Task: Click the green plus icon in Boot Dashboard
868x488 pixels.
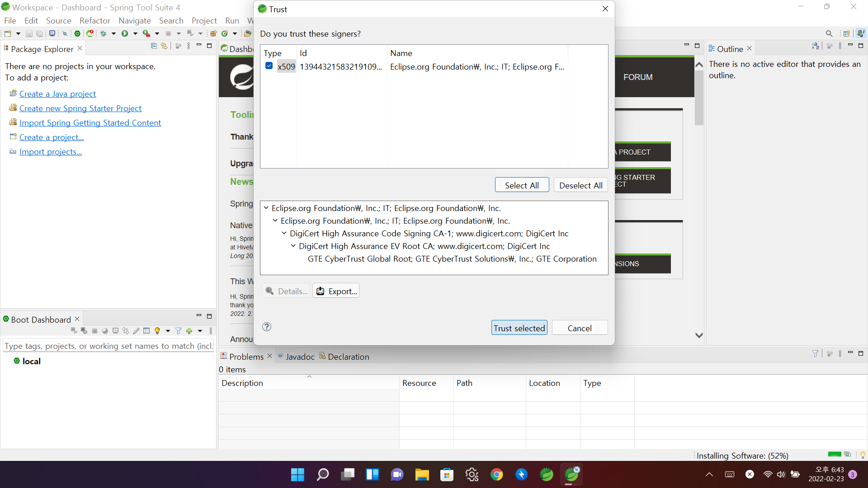Action: 189,331
